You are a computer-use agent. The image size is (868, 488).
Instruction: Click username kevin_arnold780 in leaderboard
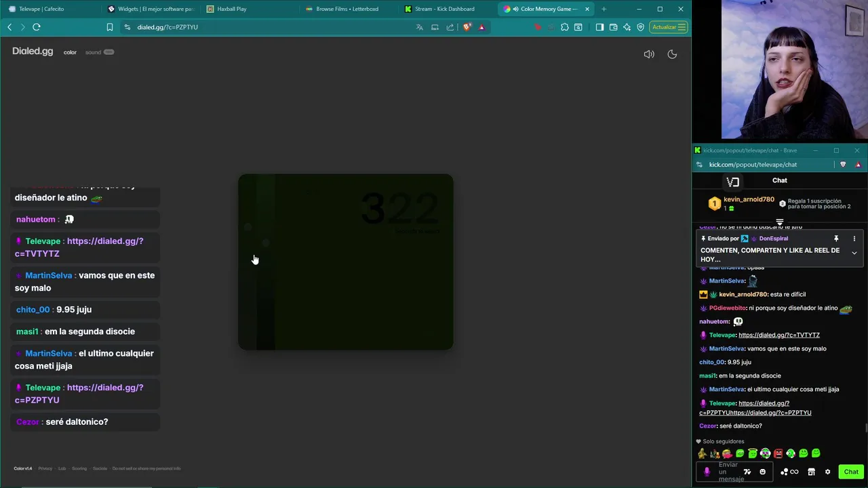tap(749, 199)
